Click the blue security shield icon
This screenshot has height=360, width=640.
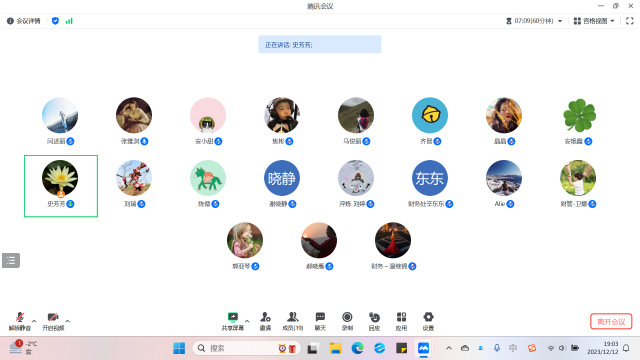click(x=56, y=21)
